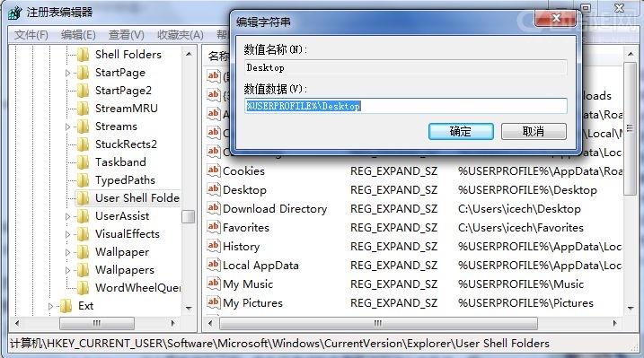Select the Local AppData value name

tap(260, 265)
